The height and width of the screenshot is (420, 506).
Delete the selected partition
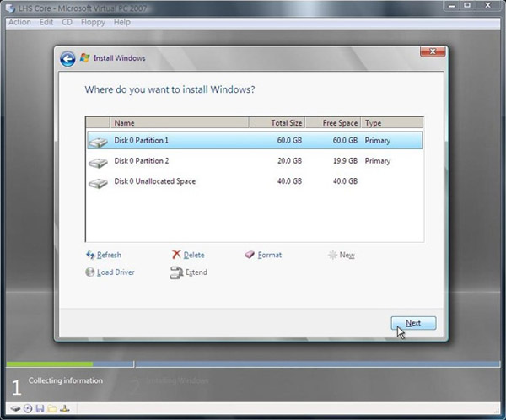(193, 255)
